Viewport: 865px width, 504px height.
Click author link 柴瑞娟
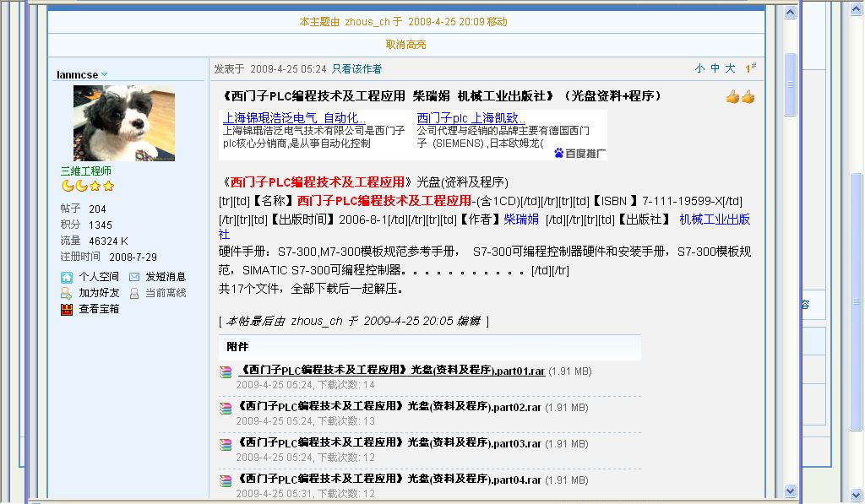521,219
